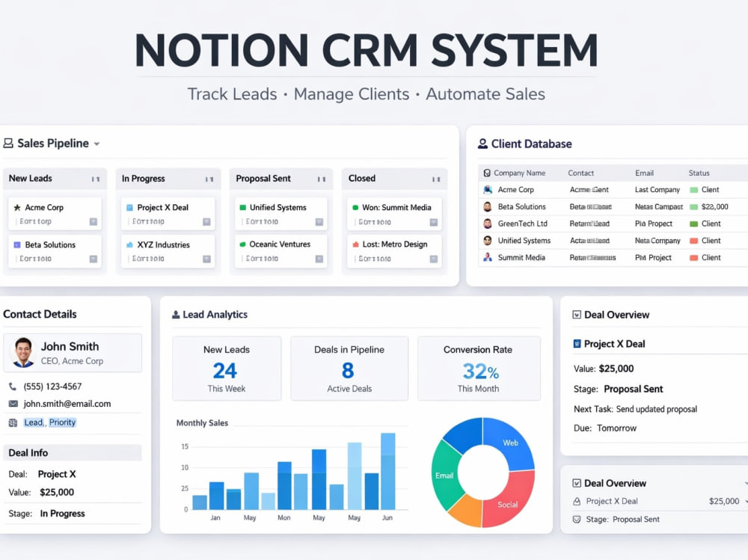Screen dimensions: 748x560
Task: Click the Deal Info section header
Action: point(73,452)
